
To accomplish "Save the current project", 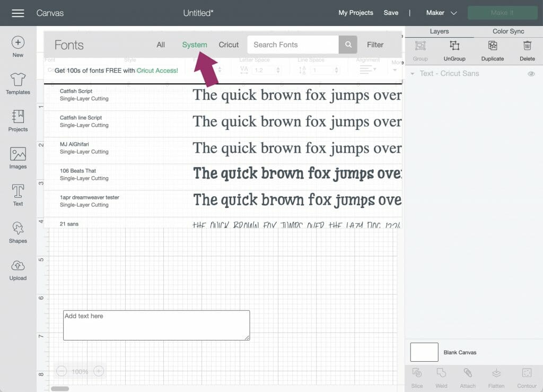I will pos(391,12).
